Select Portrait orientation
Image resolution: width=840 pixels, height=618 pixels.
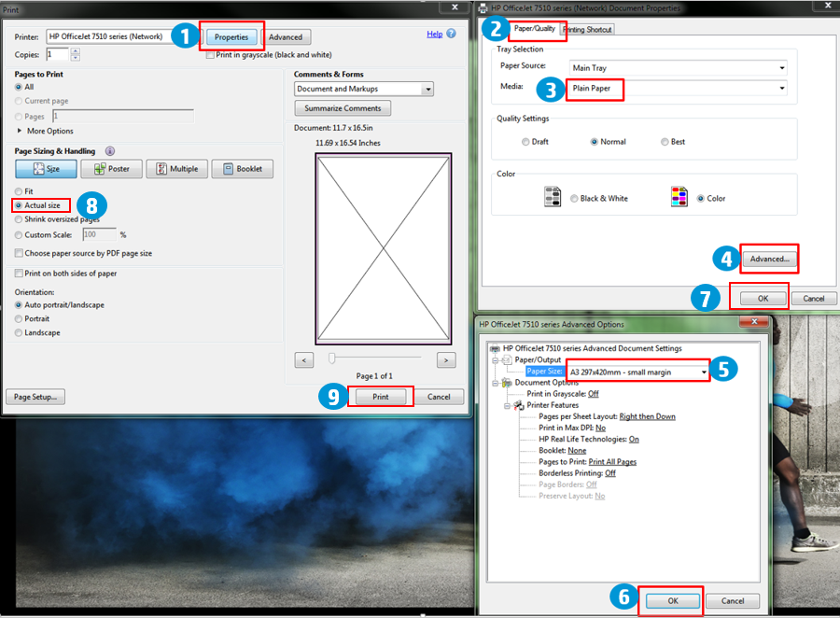tap(19, 319)
